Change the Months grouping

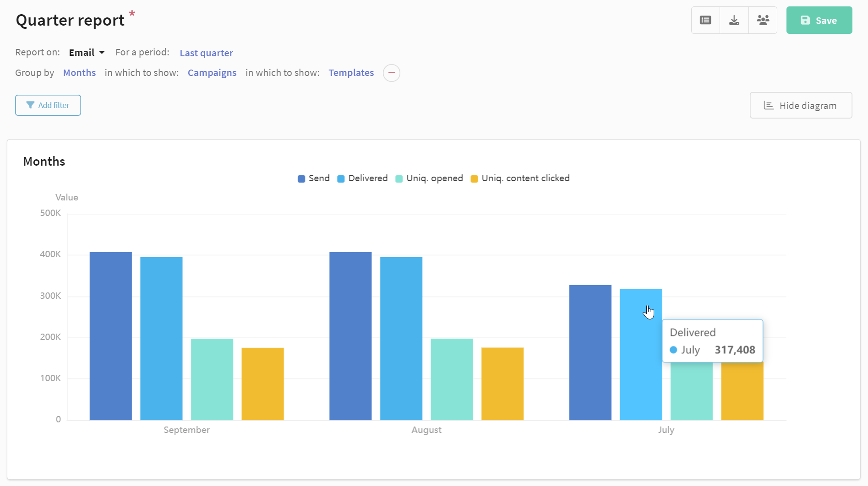coord(79,73)
